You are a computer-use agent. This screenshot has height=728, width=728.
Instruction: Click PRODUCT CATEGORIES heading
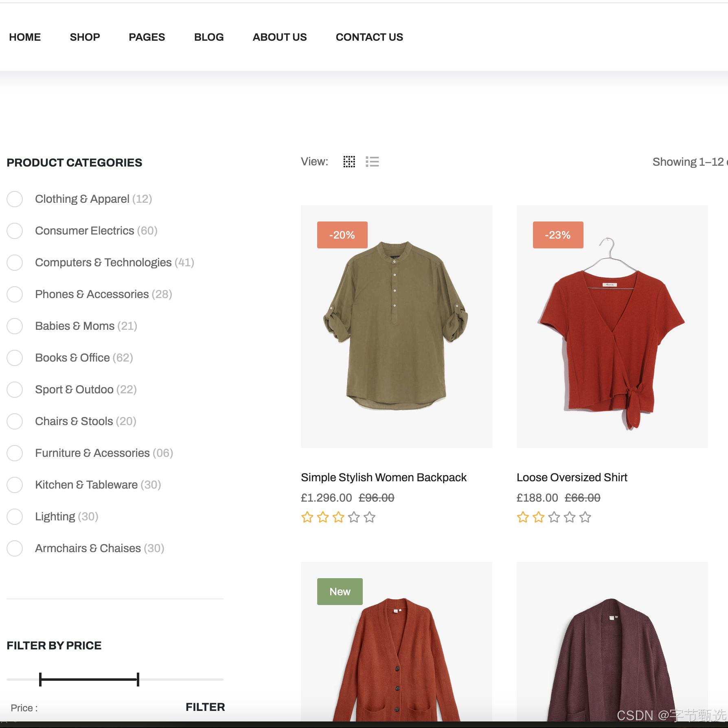[x=75, y=162]
